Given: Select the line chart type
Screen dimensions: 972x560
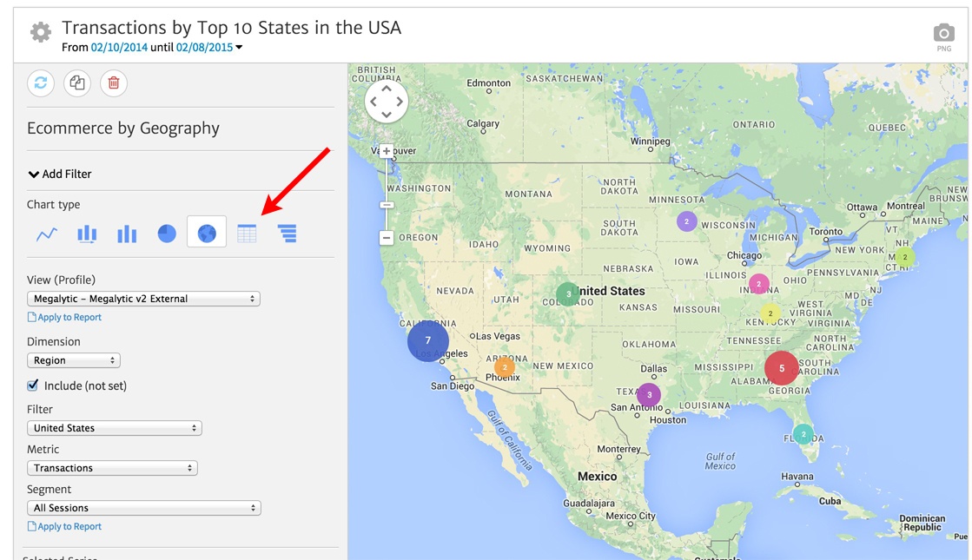Looking at the screenshot, I should point(46,234).
